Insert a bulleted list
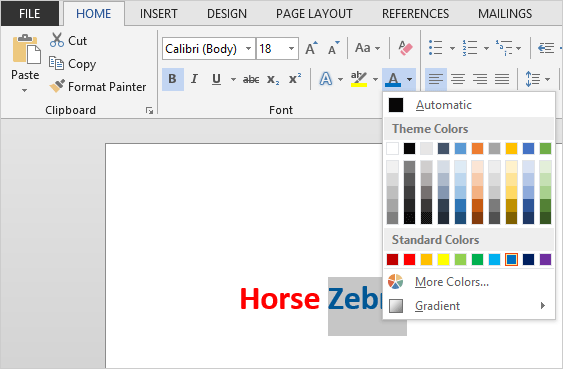The width and height of the screenshot is (563, 369). [x=436, y=48]
